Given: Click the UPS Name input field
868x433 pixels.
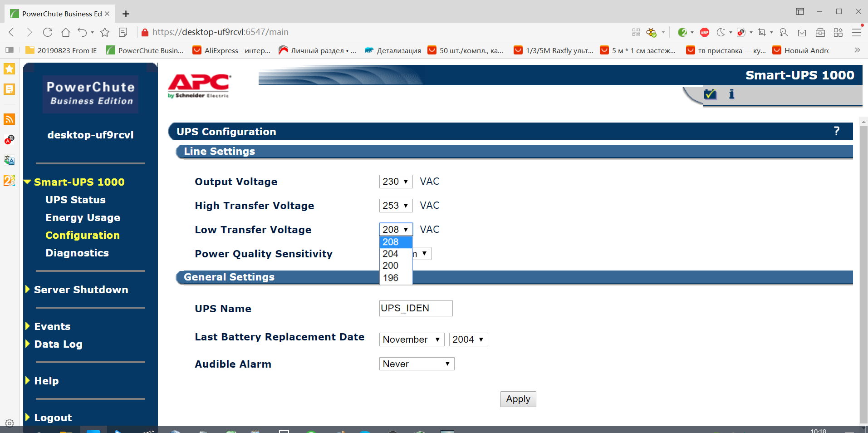Looking at the screenshot, I should pyautogui.click(x=416, y=308).
